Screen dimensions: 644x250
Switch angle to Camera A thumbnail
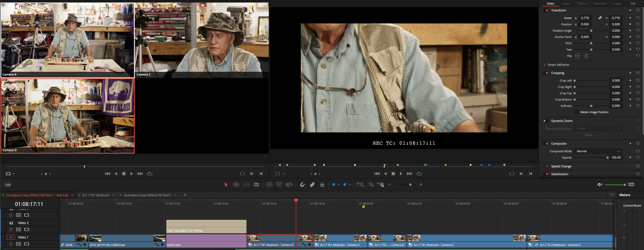67,40
